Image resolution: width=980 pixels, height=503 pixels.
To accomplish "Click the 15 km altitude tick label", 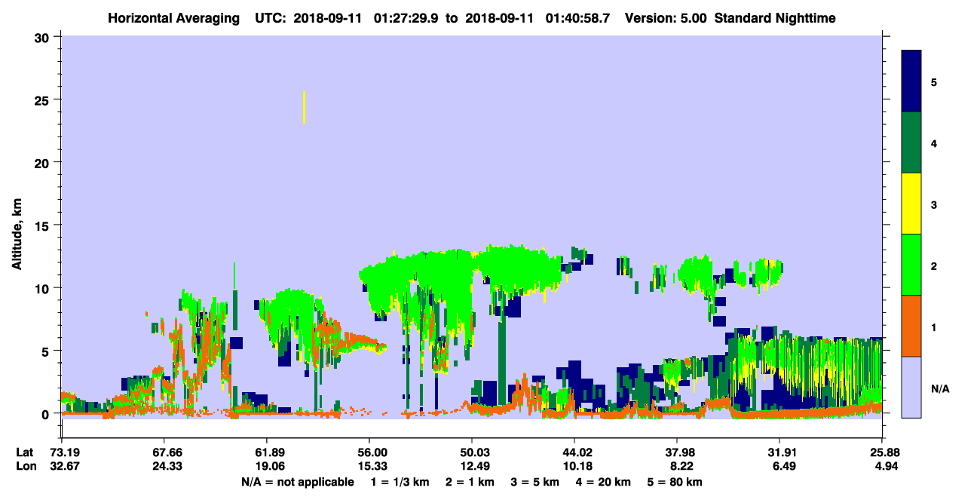I will tap(44, 225).
